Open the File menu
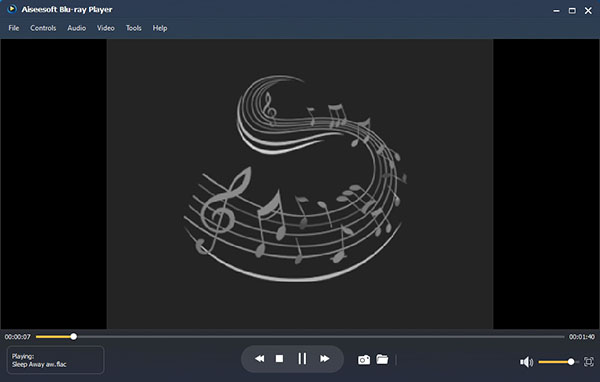 tap(14, 28)
